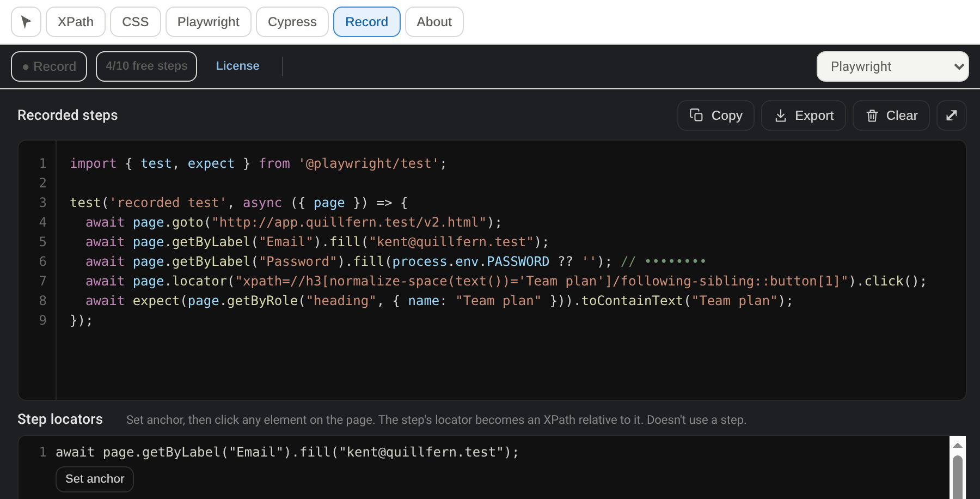Viewport: 980px width, 499px height.
Task: Click Set anchor for the Email step
Action: (95, 479)
